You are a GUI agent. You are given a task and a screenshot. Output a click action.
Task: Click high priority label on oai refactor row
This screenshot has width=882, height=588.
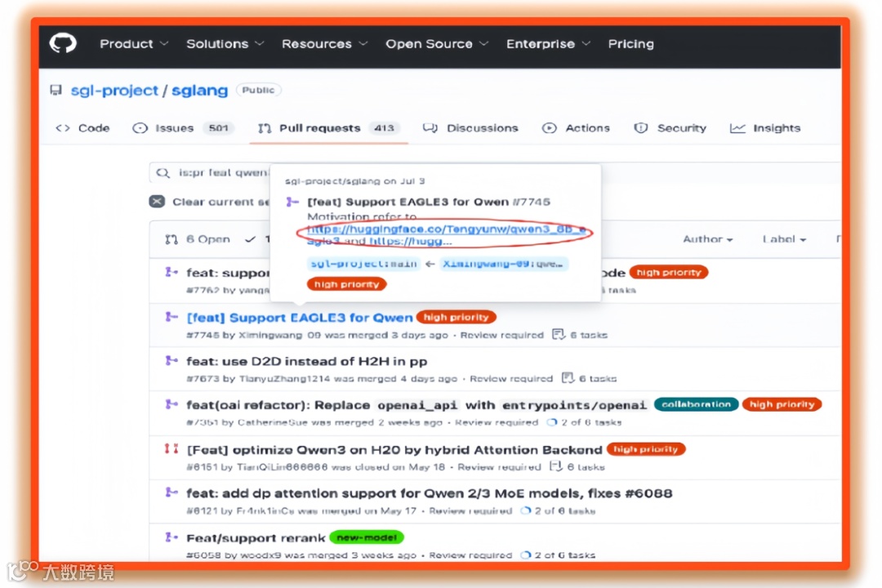pyautogui.click(x=782, y=404)
